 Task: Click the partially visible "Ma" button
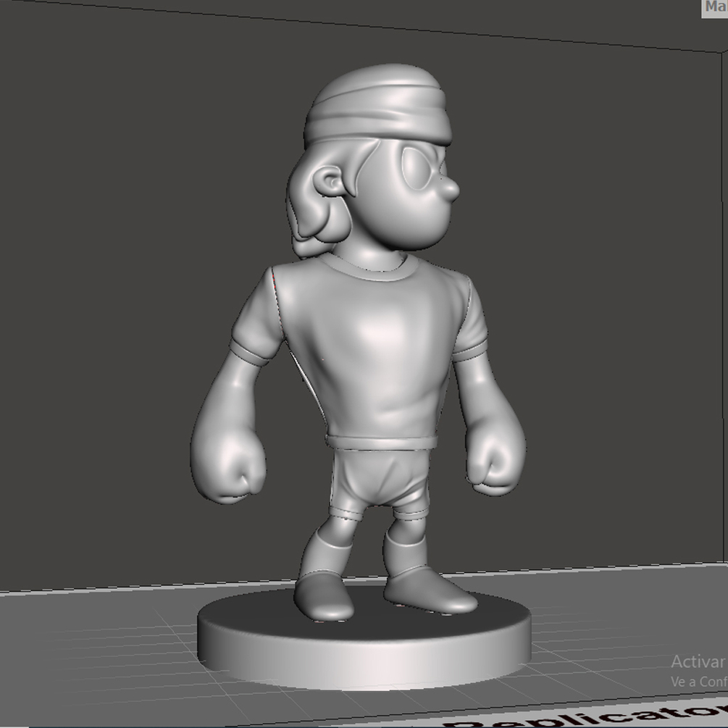tap(715, 8)
